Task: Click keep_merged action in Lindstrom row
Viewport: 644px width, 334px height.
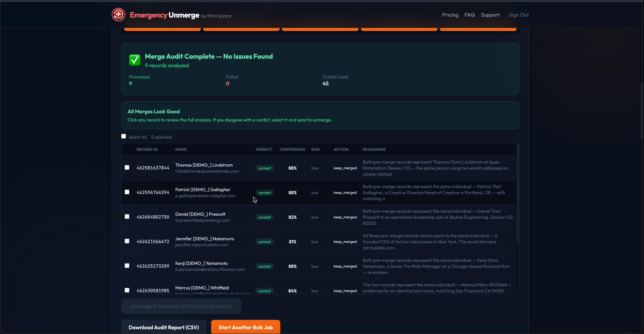Action: [x=345, y=168]
